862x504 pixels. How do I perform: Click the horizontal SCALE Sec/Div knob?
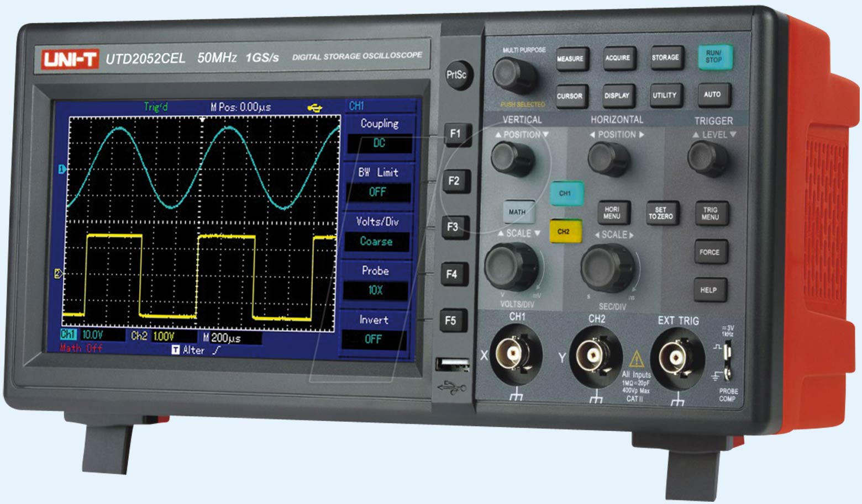(x=608, y=268)
